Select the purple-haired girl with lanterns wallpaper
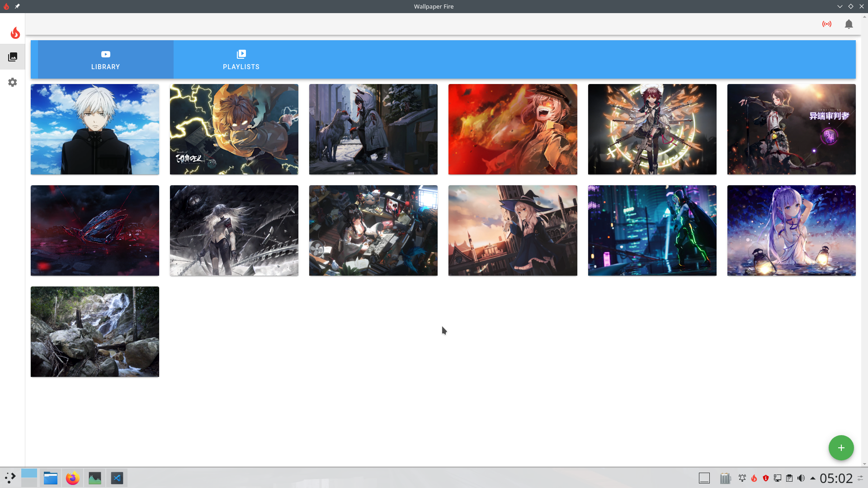868x488 pixels. pyautogui.click(x=791, y=230)
